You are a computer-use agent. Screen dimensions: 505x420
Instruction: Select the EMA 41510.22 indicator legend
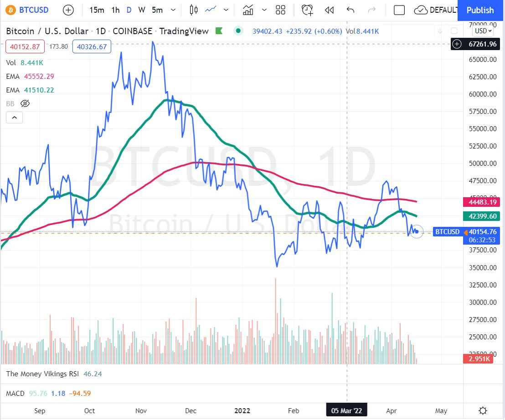30,90
